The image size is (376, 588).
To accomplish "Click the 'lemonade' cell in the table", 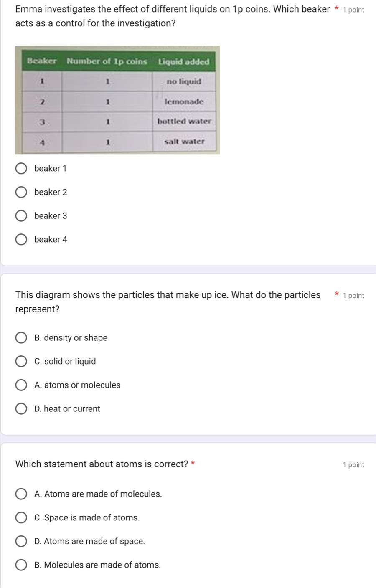I will [184, 101].
